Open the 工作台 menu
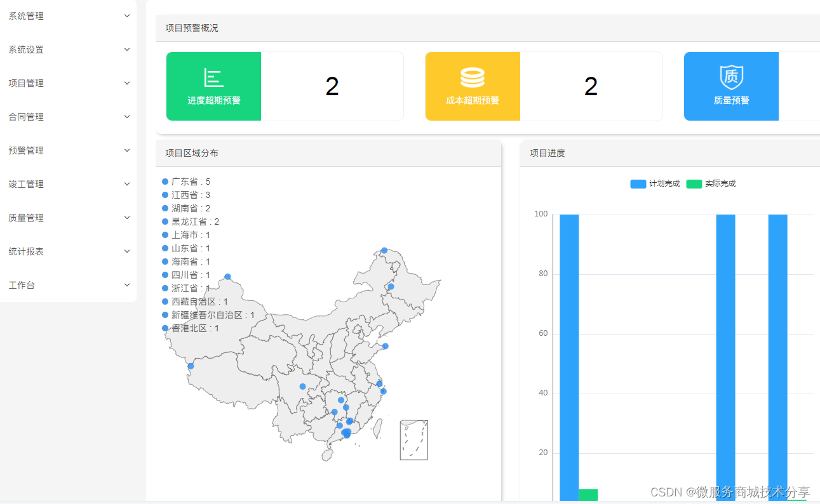The height and width of the screenshot is (504, 820). pyautogui.click(x=68, y=285)
